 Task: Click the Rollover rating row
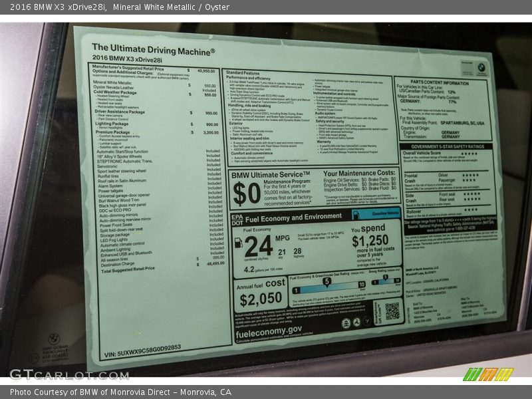pyautogui.click(x=447, y=212)
